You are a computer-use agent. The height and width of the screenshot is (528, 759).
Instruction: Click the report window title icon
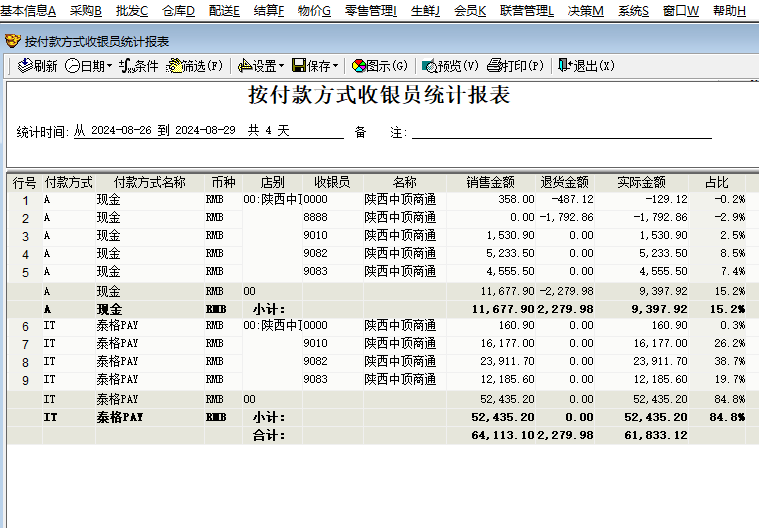(13, 42)
